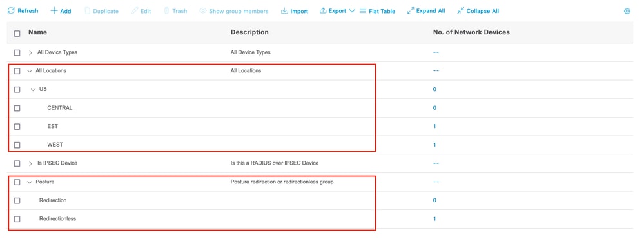
Task: Click Show group members eye icon
Action: [203, 11]
